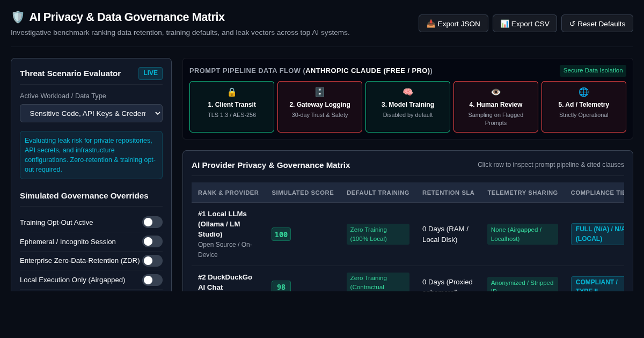Click the SIMULATED SCORE column header

coord(303,193)
